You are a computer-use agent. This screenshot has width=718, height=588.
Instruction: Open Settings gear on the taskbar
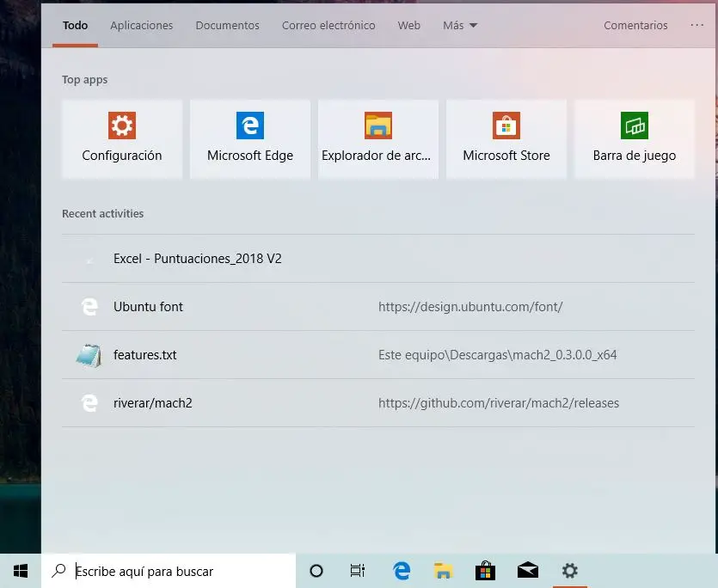click(569, 571)
